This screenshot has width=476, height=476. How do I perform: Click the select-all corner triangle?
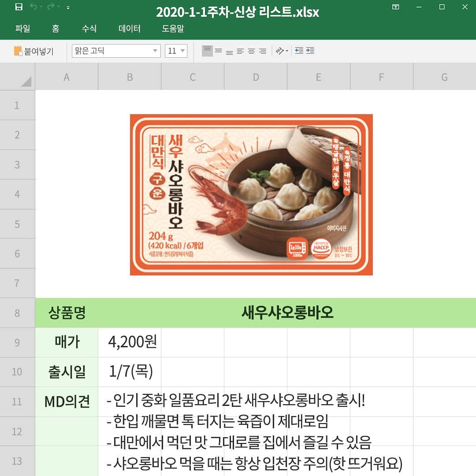pyautogui.click(x=26, y=82)
